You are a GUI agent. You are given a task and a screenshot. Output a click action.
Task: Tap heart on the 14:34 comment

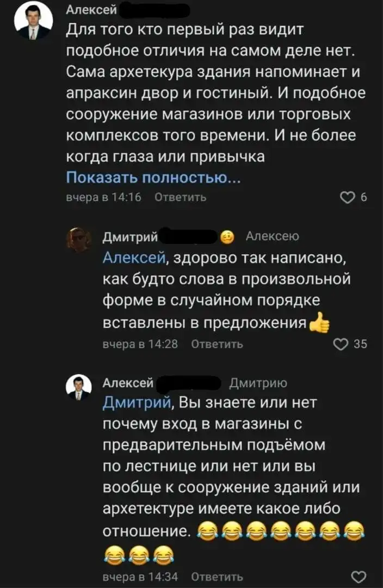(359, 577)
